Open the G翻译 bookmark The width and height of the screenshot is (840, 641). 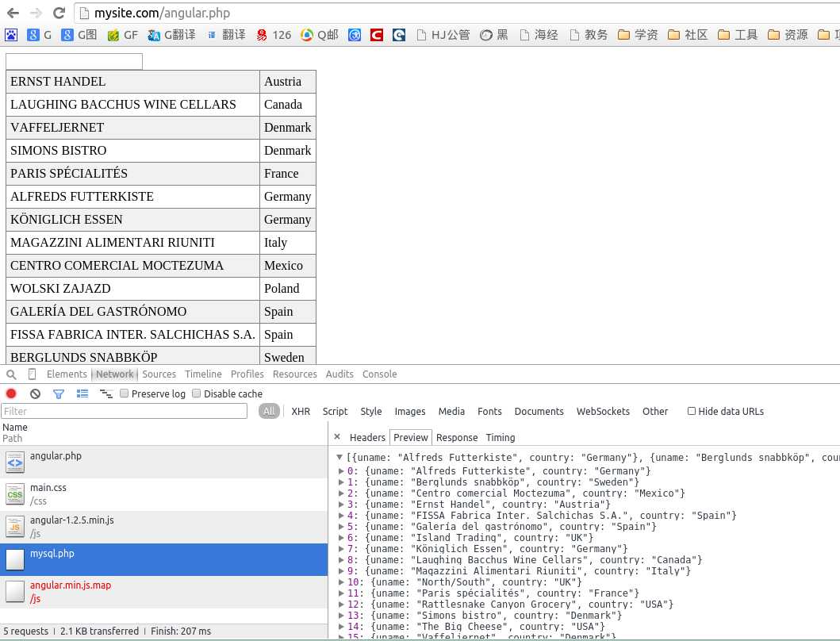tap(171, 36)
